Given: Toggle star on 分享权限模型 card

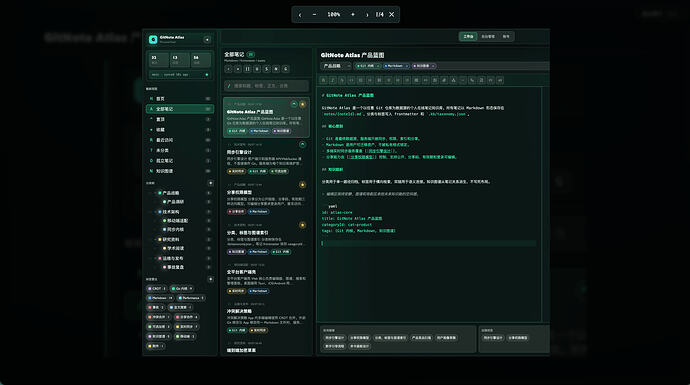Looking at the screenshot, I should (x=303, y=185).
